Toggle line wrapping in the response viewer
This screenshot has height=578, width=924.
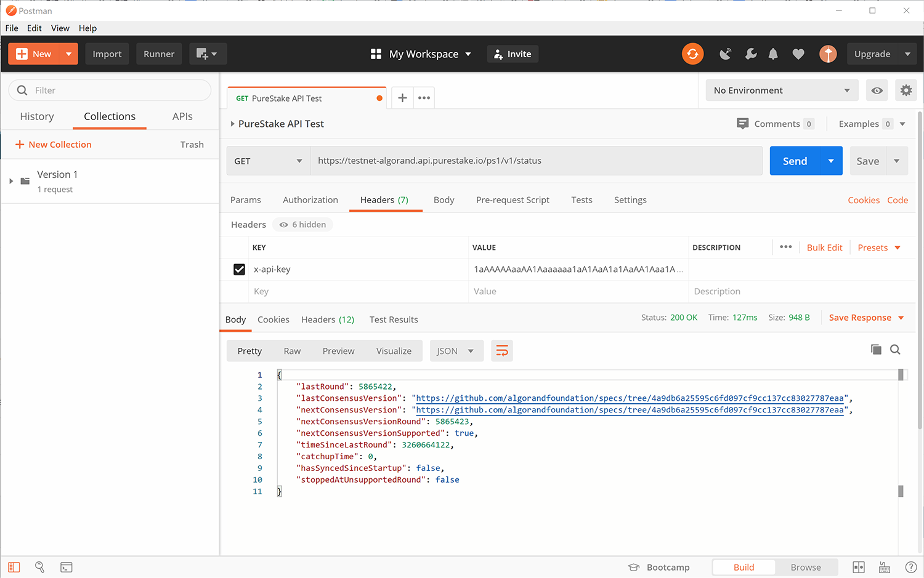(x=502, y=350)
